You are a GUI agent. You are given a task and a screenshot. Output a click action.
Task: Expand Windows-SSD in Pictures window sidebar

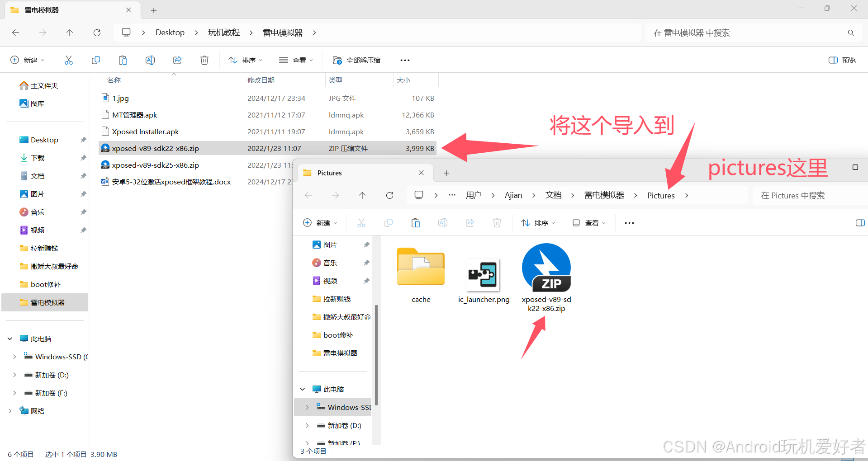[x=307, y=407]
